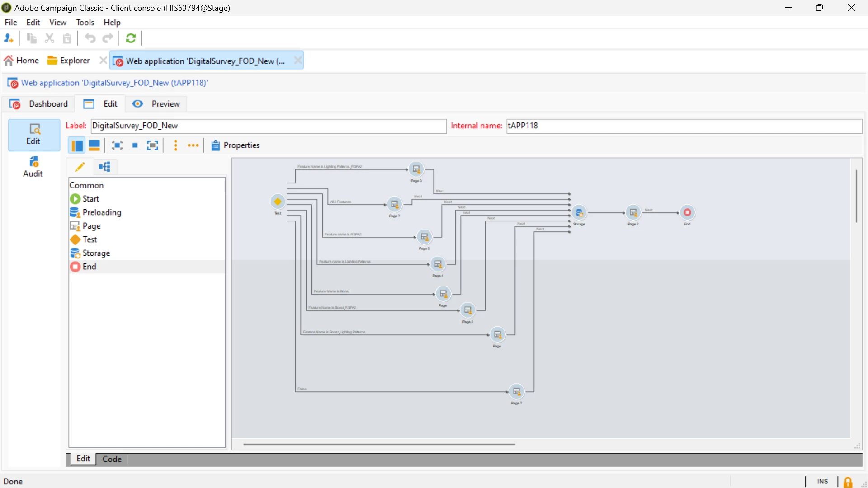Choose the Preloading item in Common list
Screen dimensions: 868x488
(x=102, y=212)
